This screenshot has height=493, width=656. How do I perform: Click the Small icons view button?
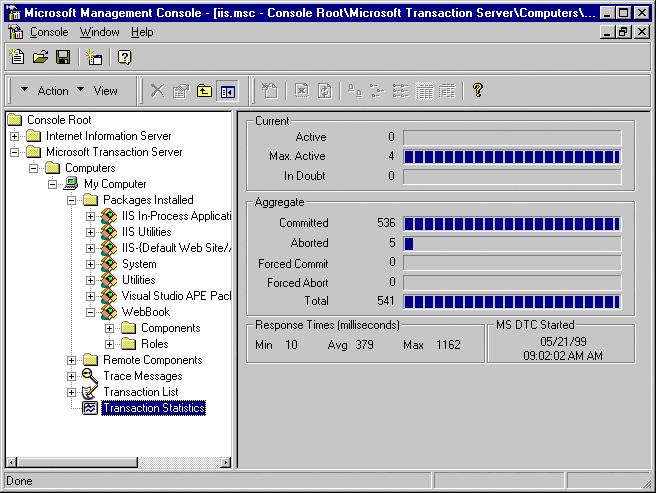377,90
